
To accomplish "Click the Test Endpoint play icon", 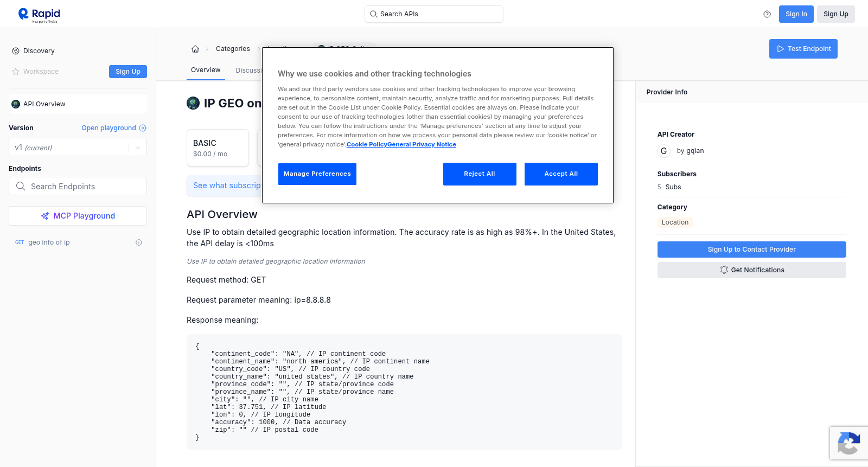I will [x=781, y=49].
